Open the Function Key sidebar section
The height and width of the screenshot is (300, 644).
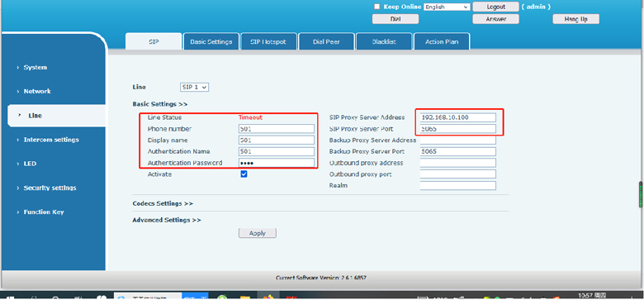(44, 212)
